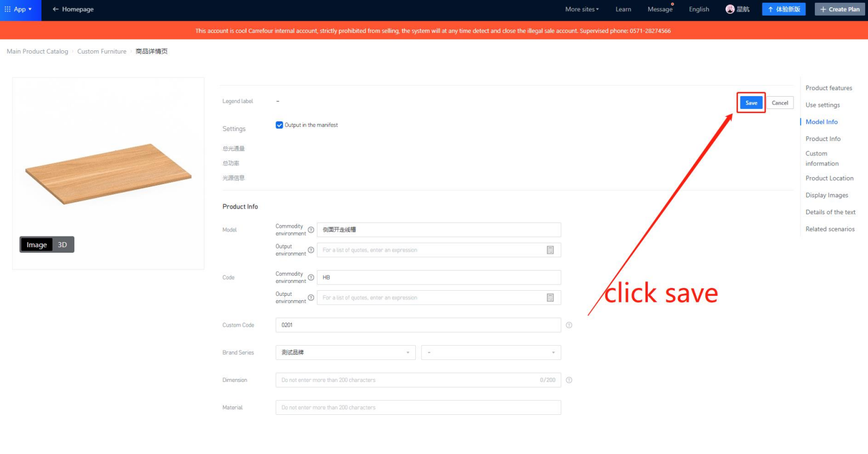Focus the Material text field
The width and height of the screenshot is (868, 454).
tap(418, 408)
